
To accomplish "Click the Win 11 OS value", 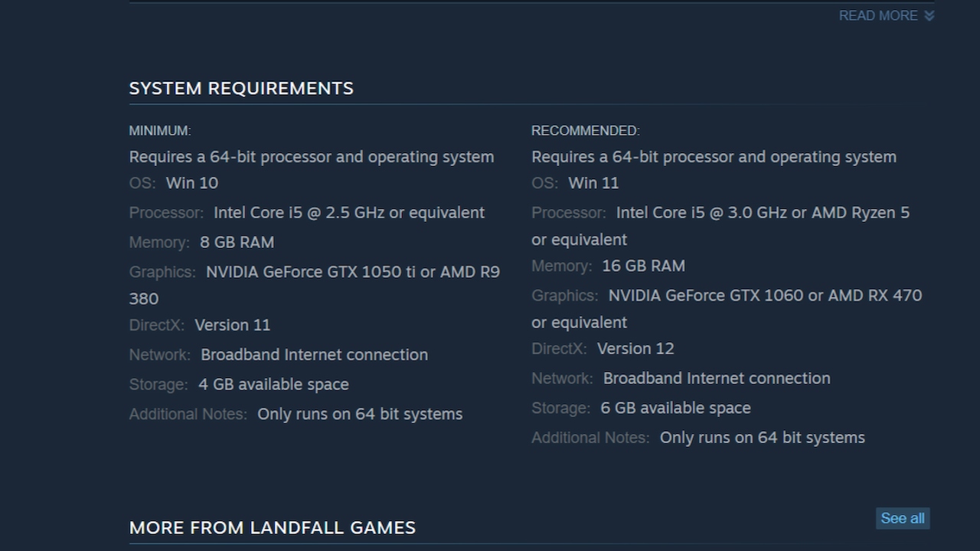I will [593, 183].
